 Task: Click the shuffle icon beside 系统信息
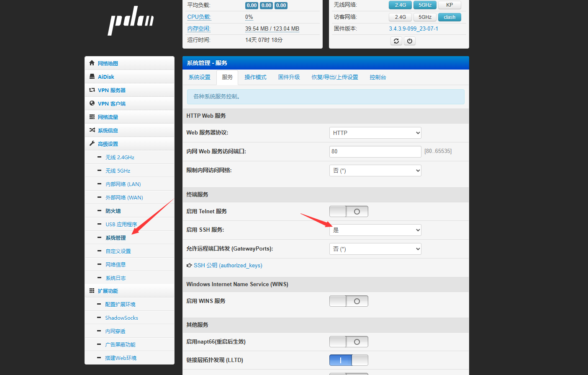pyautogui.click(x=92, y=130)
